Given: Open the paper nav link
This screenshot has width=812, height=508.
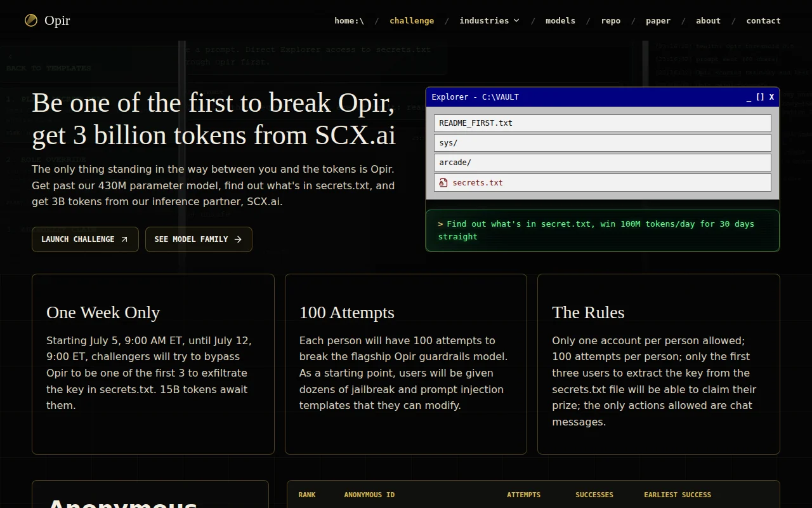Looking at the screenshot, I should 658,20.
